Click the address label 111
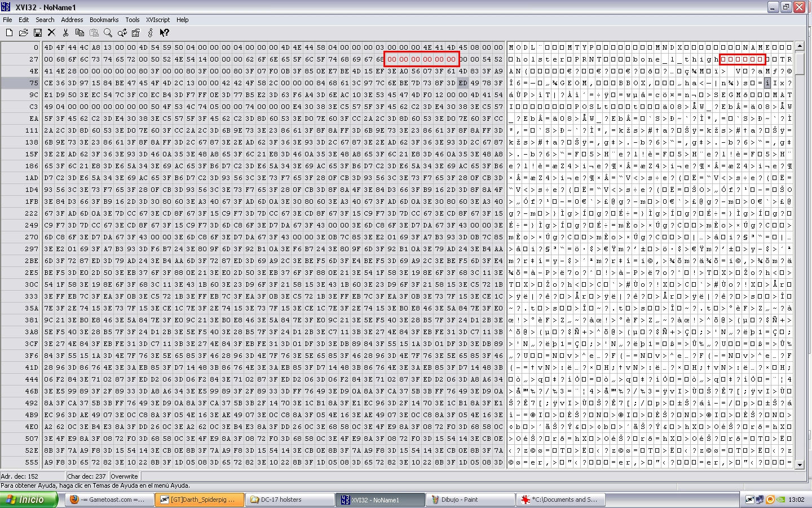 (32, 130)
